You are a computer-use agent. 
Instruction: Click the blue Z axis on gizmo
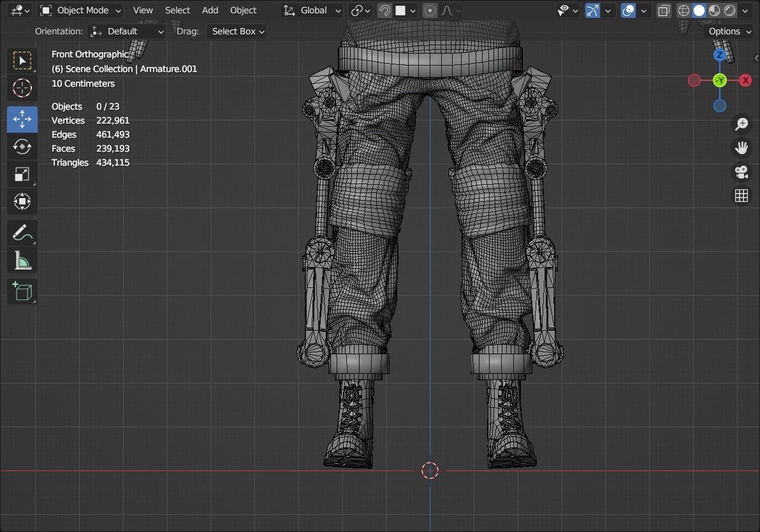pyautogui.click(x=720, y=55)
